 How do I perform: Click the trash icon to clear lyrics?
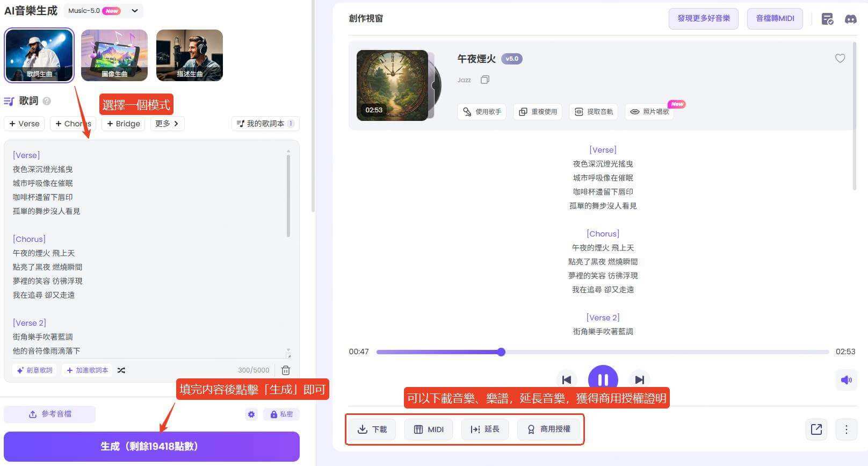(x=286, y=370)
